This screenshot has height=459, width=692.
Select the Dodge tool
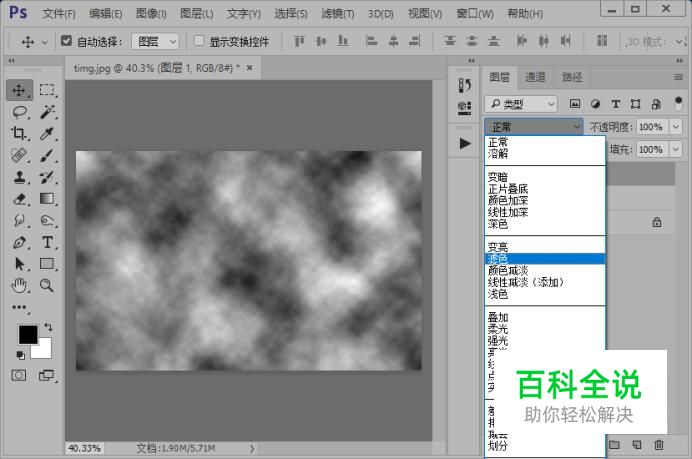pos(47,220)
